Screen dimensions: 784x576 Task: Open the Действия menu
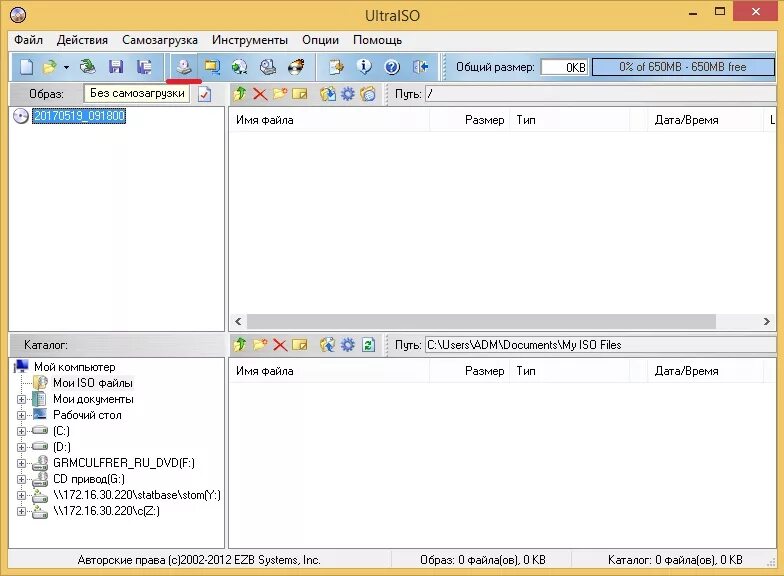[x=82, y=40]
